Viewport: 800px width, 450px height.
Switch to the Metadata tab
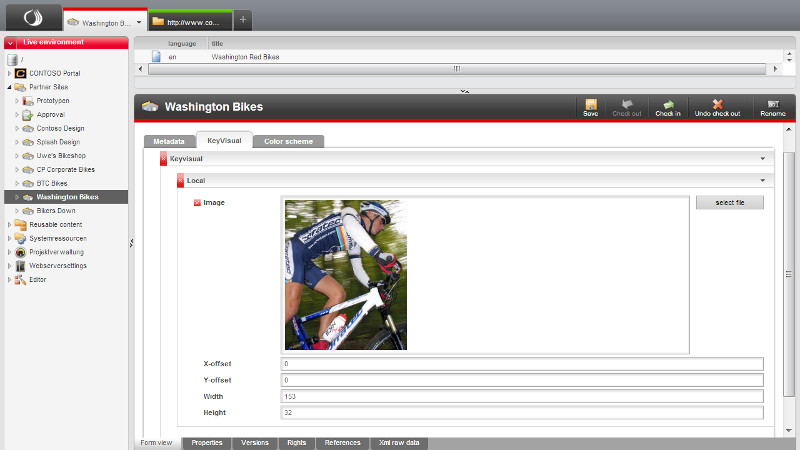pyautogui.click(x=168, y=142)
